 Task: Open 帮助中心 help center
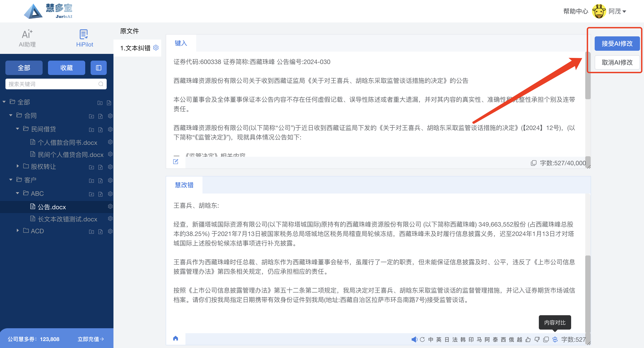(576, 11)
